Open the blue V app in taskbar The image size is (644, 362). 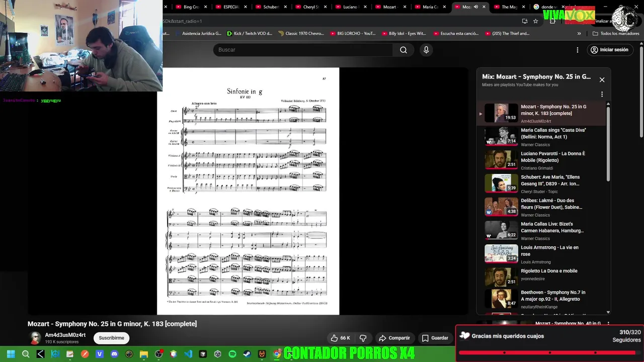(x=100, y=354)
